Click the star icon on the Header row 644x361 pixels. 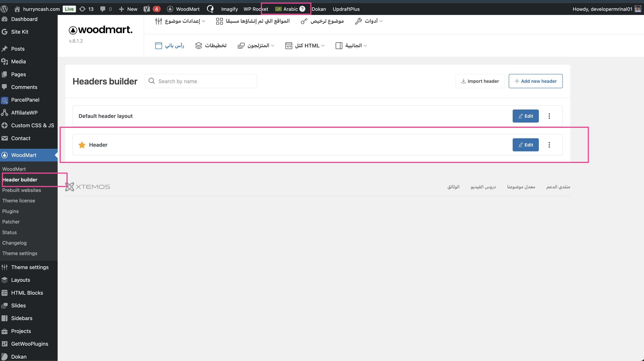tap(82, 145)
